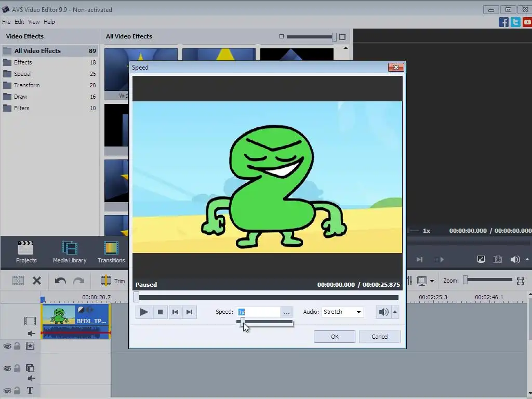Open timeline view mode dropdown arrow
This screenshot has height=399, width=532.
coord(432,281)
